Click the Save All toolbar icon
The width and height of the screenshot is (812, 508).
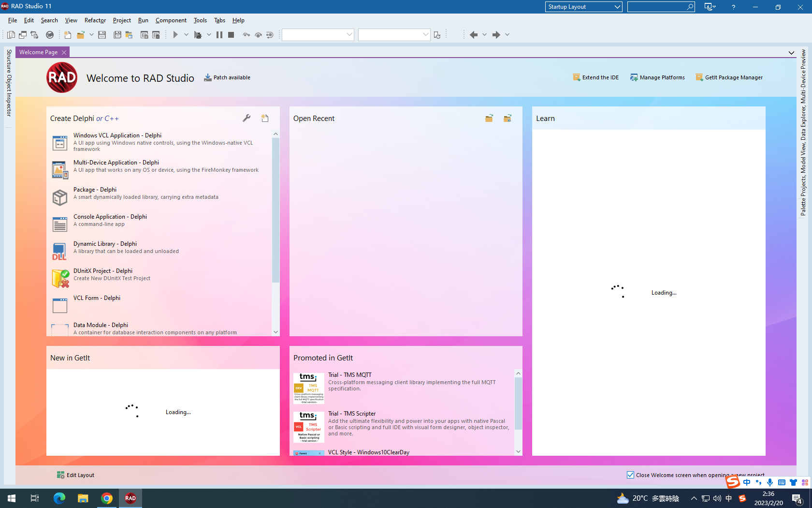click(117, 35)
